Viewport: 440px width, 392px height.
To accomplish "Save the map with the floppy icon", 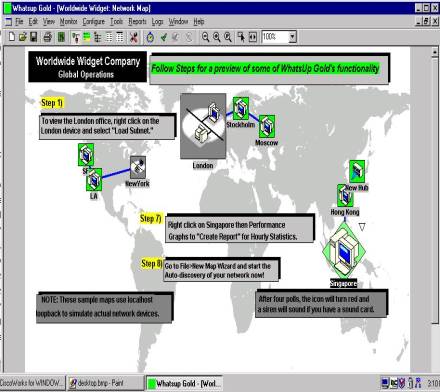I will pyautogui.click(x=33, y=37).
